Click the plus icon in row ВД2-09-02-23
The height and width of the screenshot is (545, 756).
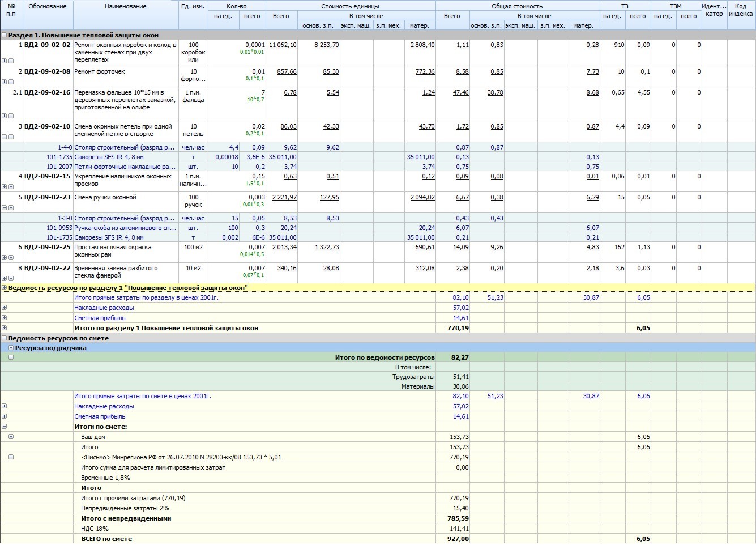coord(11,207)
